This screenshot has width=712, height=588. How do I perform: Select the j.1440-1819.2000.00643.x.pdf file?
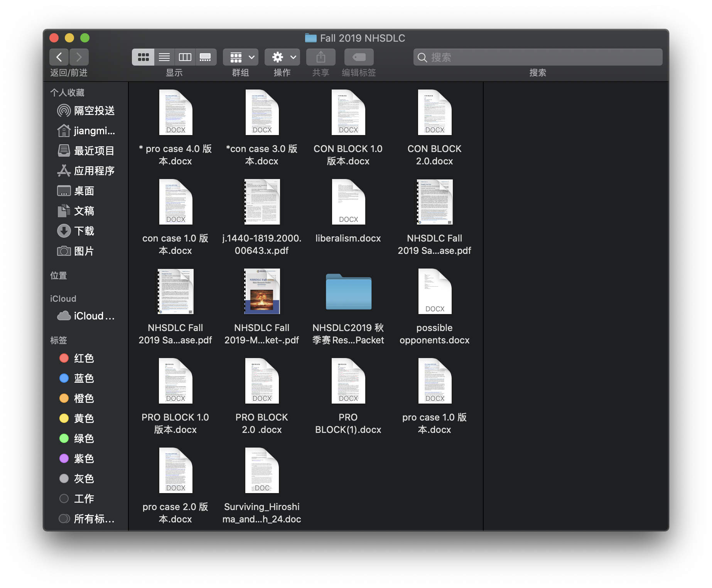coord(262,202)
